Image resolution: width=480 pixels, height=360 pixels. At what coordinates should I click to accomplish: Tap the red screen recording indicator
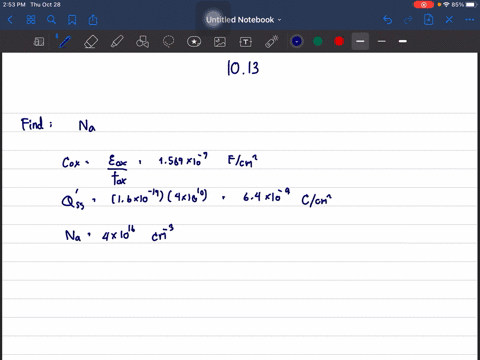pos(424,5)
